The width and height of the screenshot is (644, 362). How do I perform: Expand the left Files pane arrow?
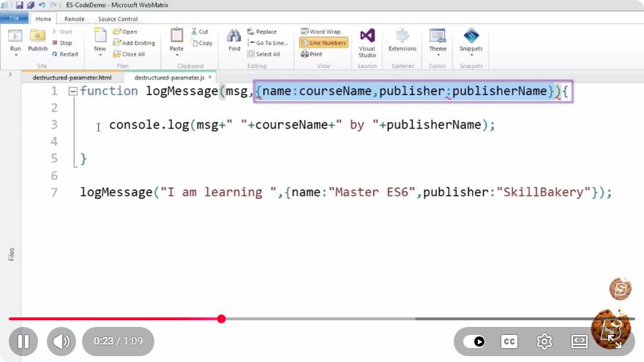pos(10,75)
